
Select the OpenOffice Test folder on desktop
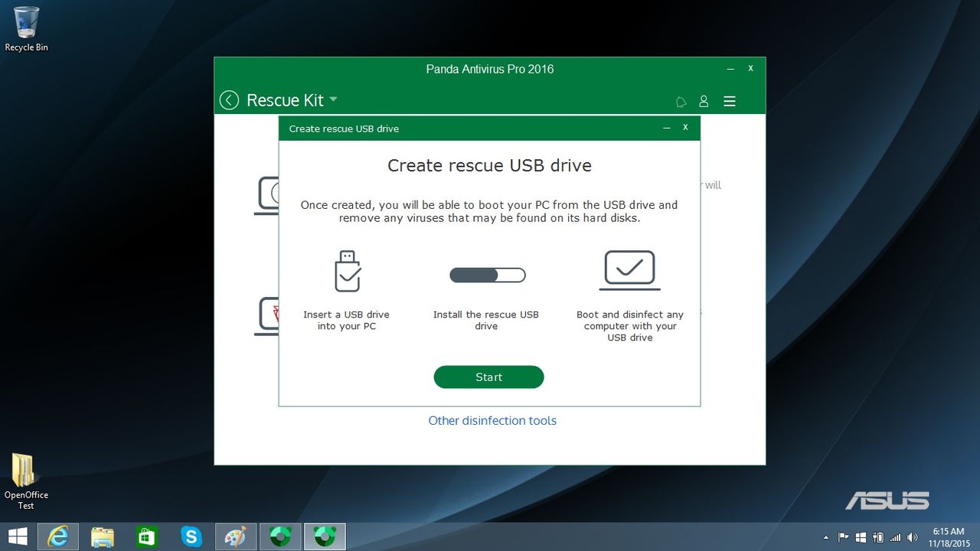coord(26,481)
